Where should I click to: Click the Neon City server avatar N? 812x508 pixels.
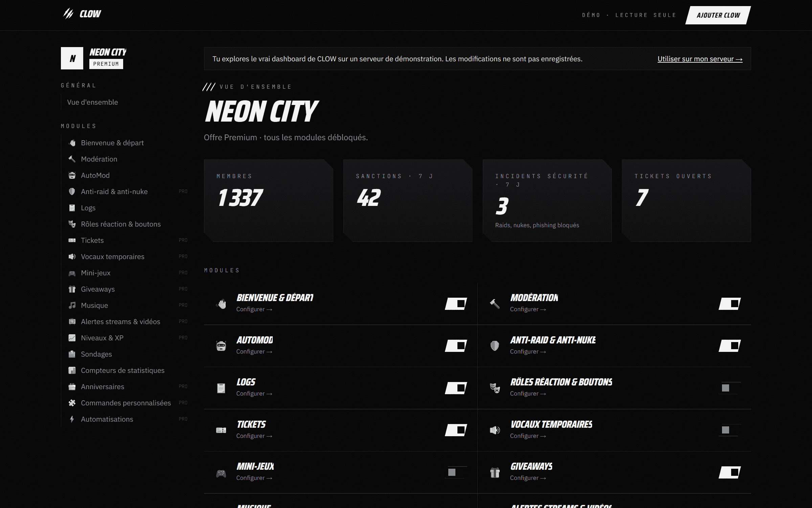coord(72,58)
